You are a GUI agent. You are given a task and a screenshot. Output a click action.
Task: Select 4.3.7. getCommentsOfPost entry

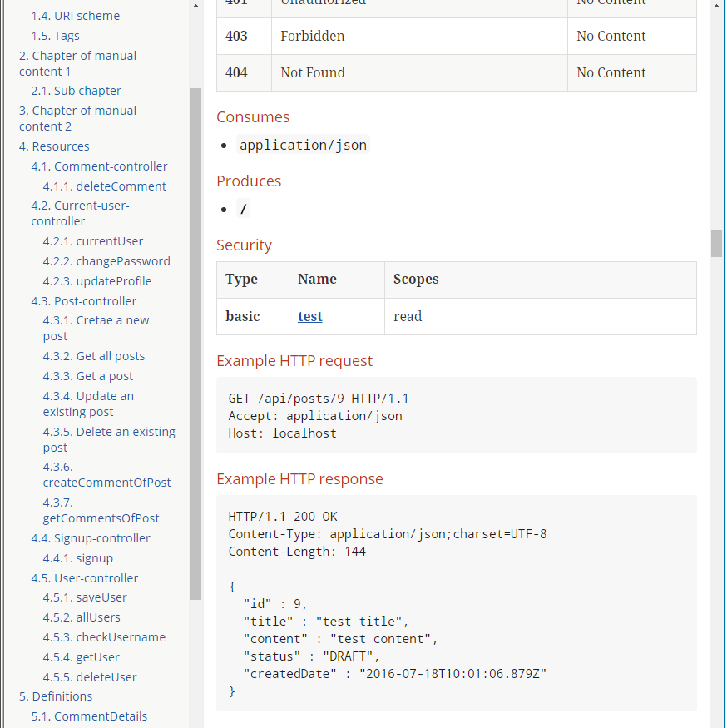[101, 510]
